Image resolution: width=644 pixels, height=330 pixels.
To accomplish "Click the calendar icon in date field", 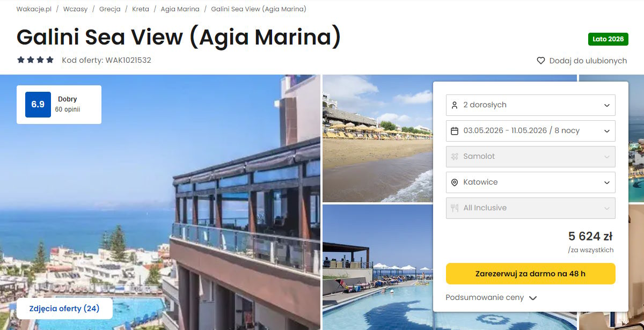I will pos(455,131).
